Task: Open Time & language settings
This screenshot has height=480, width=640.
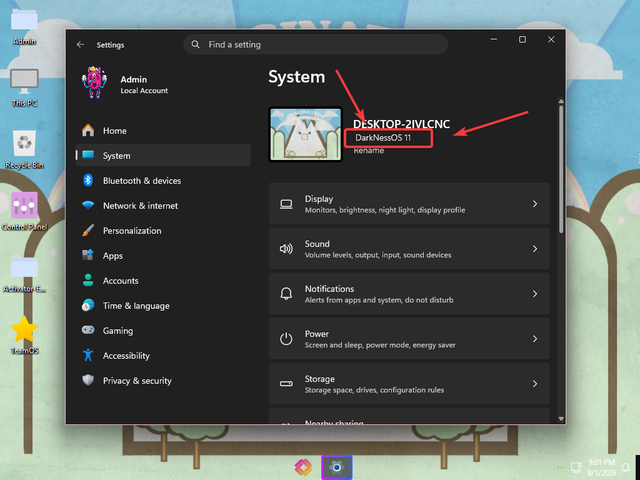Action: (x=163, y=305)
